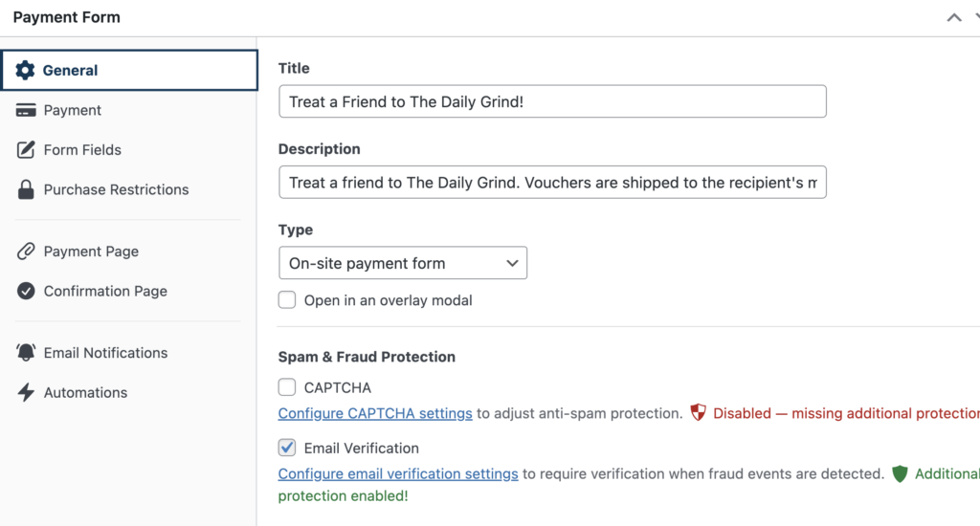Click the checkmark circle icon for Confirmation Page
The height and width of the screenshot is (526, 980).
(26, 291)
